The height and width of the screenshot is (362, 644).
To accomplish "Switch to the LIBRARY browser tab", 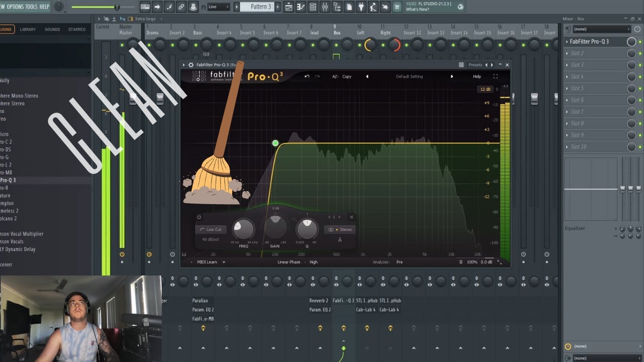I will pos(28,29).
